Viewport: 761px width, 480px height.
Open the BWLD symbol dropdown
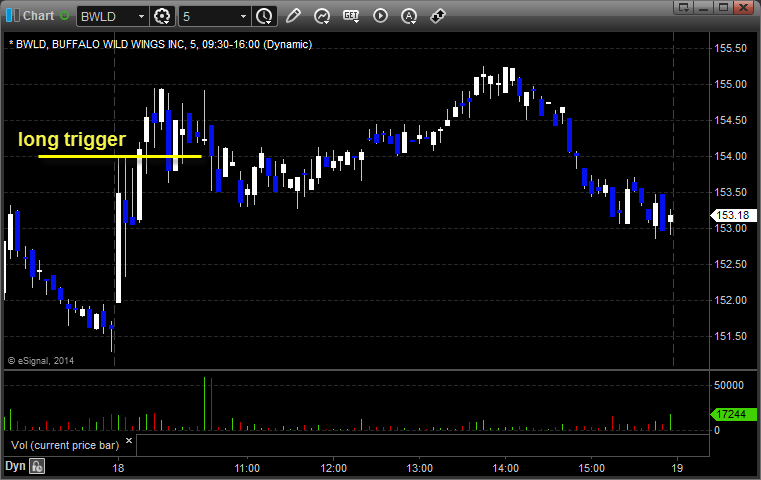pyautogui.click(x=141, y=17)
